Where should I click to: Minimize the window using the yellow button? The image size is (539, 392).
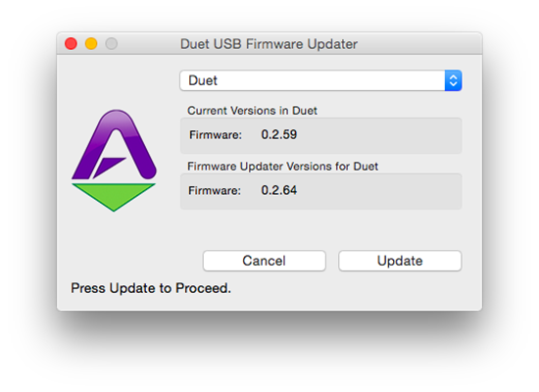point(91,44)
